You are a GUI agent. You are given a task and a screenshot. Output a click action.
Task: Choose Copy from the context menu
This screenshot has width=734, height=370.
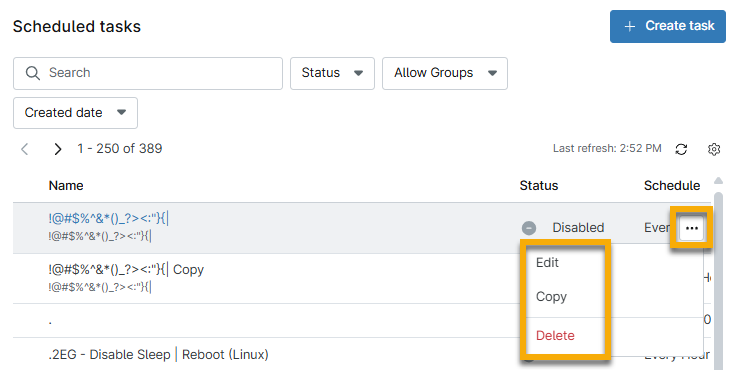point(551,297)
